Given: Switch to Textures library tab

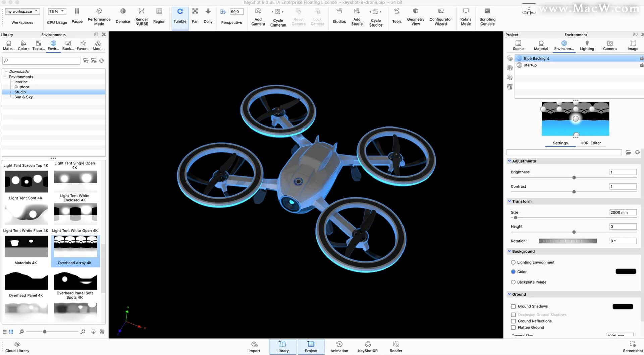Looking at the screenshot, I should [38, 45].
